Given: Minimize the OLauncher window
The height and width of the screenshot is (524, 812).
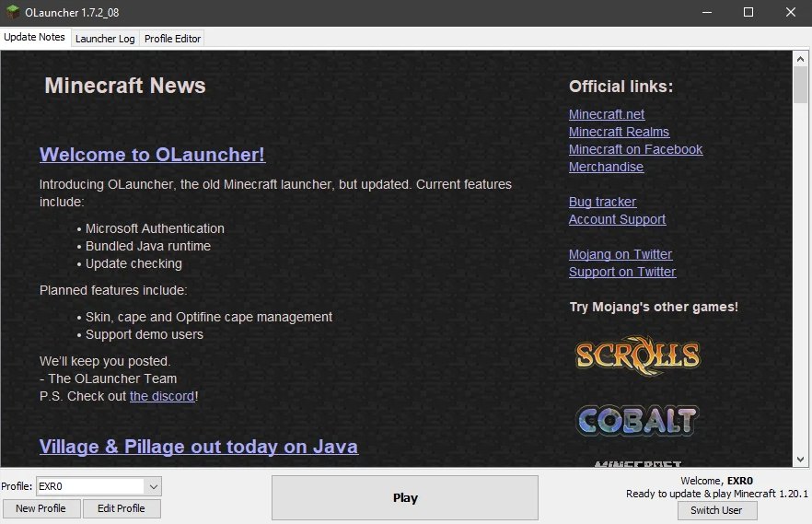Looking at the screenshot, I should [x=707, y=12].
